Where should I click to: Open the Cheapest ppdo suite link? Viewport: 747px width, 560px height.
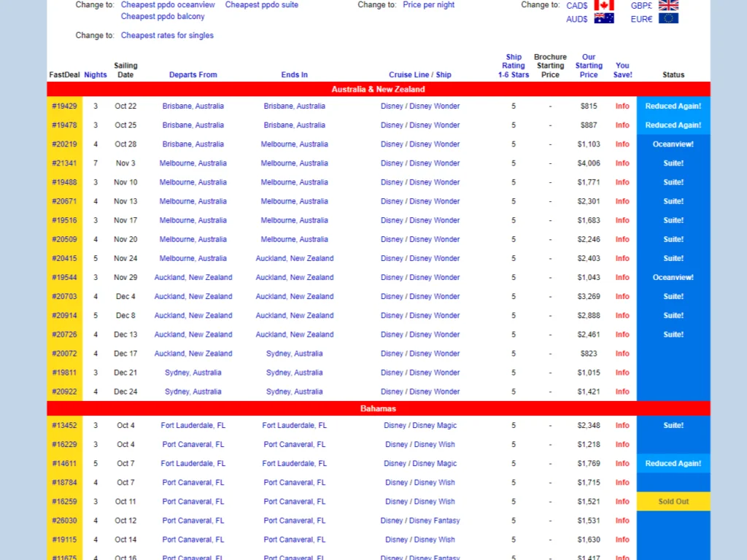click(262, 5)
